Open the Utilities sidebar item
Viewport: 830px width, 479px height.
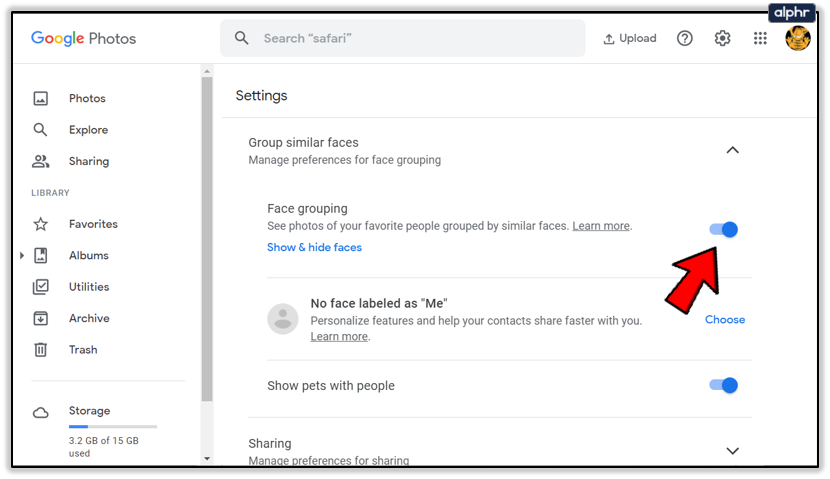tap(88, 287)
